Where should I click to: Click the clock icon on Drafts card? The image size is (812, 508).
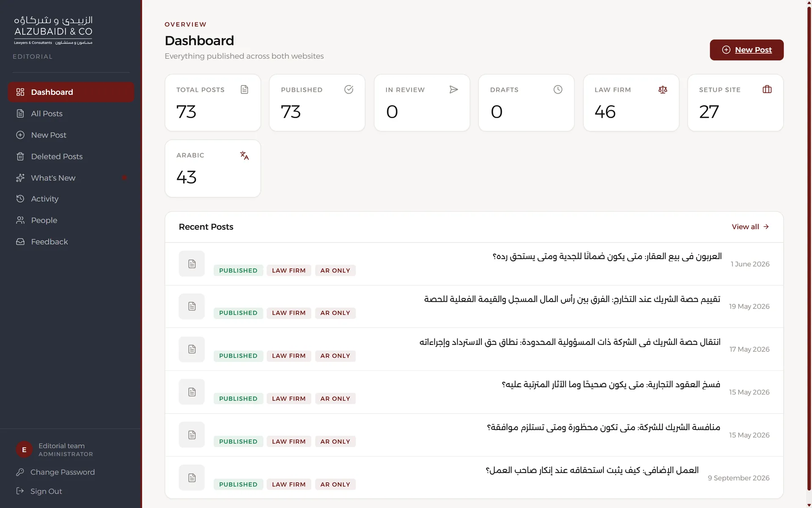[558, 89]
